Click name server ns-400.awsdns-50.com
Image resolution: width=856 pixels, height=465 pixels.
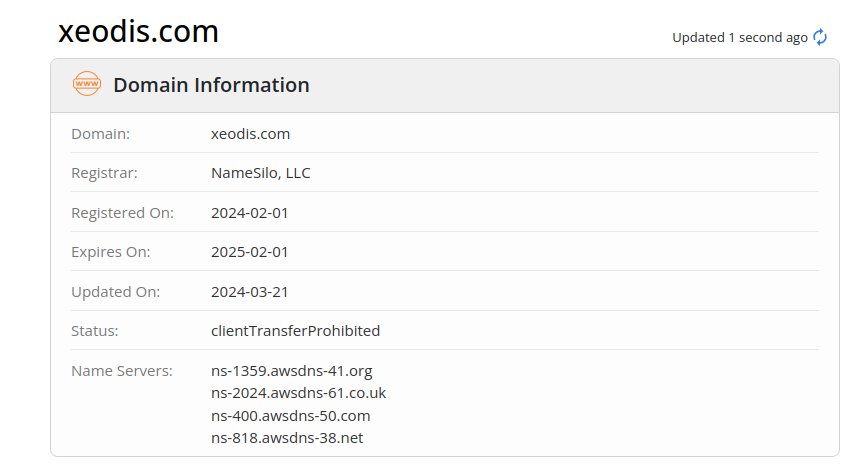coord(290,415)
